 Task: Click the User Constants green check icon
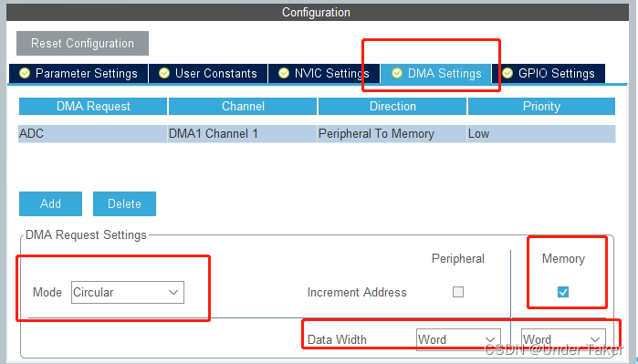[164, 73]
